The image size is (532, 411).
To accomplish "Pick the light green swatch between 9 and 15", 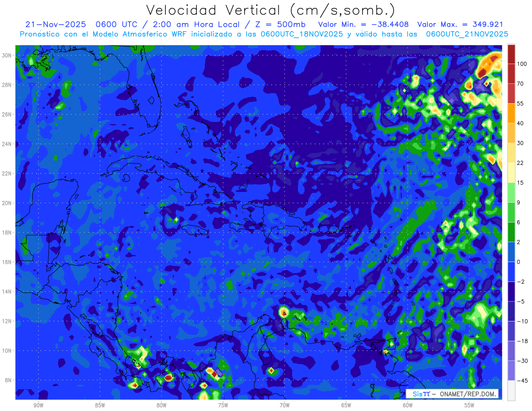I will pyautogui.click(x=511, y=192).
